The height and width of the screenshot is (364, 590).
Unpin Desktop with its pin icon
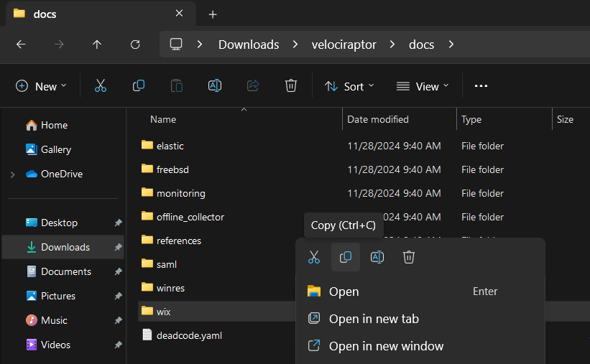(118, 223)
